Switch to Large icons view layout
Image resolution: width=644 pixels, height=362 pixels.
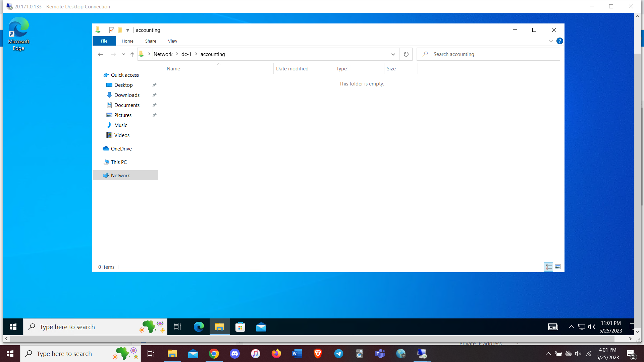click(x=558, y=267)
